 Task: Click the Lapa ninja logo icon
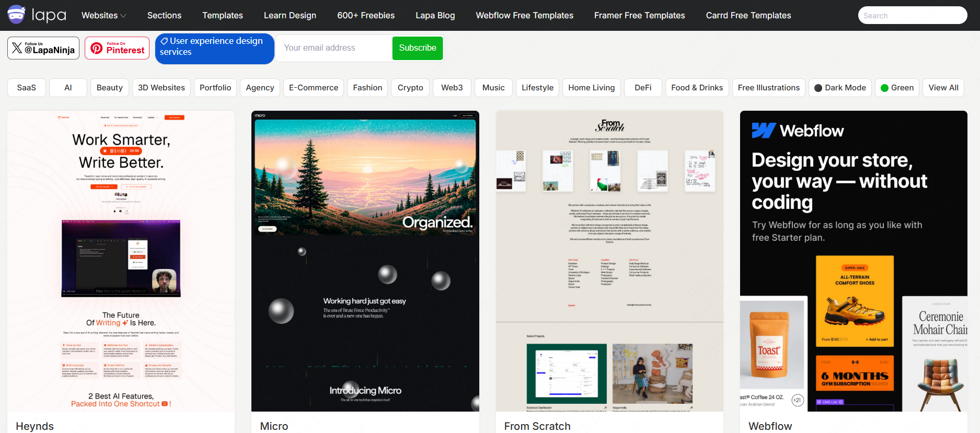tap(16, 15)
